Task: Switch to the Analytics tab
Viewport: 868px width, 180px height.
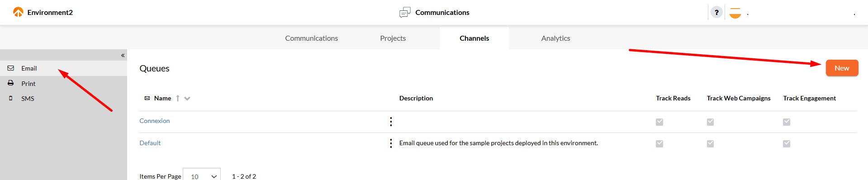Action: [x=555, y=38]
